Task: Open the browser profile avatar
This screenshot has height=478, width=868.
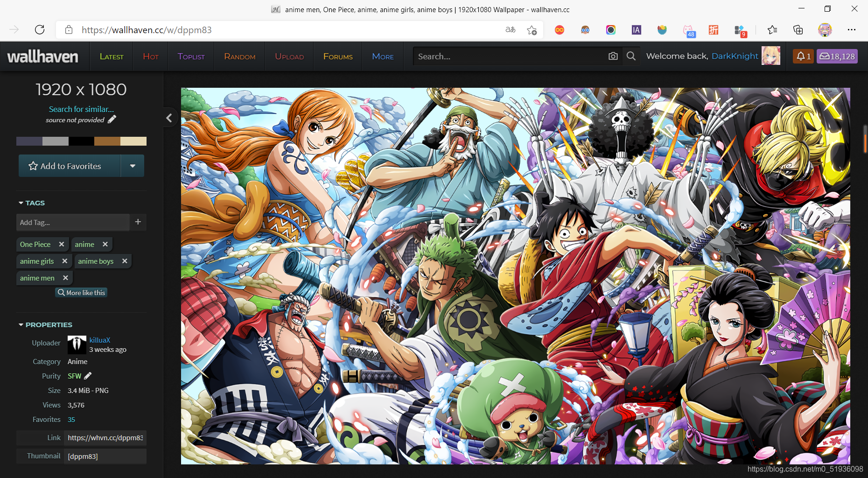Action: tap(825, 30)
